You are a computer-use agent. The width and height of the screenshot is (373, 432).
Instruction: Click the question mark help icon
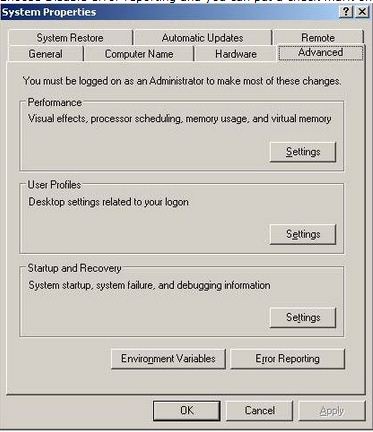click(x=346, y=12)
